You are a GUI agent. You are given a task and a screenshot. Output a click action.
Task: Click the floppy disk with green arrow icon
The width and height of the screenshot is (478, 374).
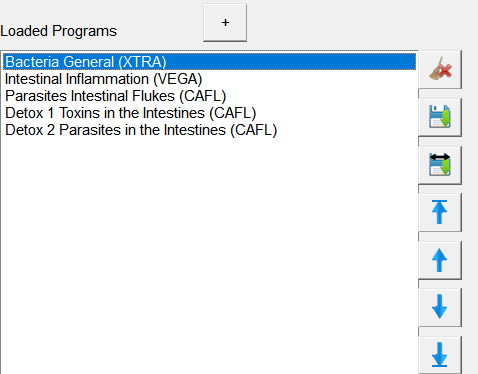440,117
